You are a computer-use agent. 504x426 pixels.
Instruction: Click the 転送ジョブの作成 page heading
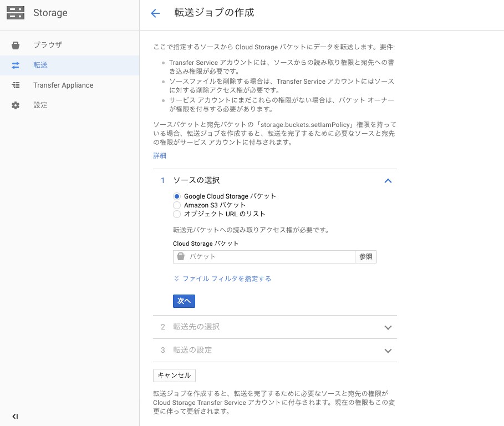click(x=214, y=13)
